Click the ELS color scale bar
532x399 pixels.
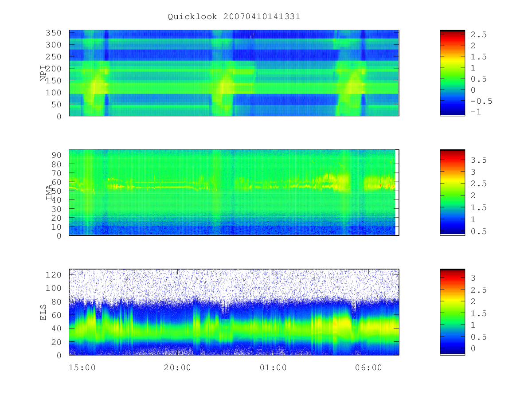[452, 312]
